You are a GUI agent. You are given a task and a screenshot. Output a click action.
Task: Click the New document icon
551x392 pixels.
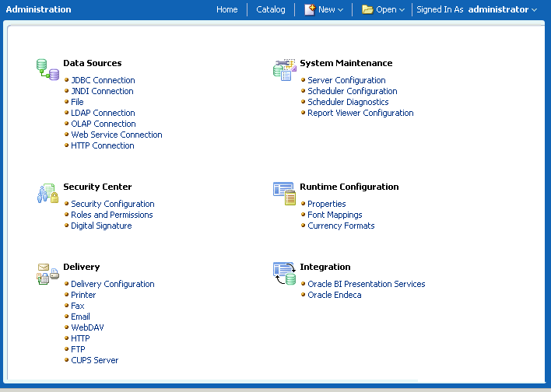click(x=310, y=9)
